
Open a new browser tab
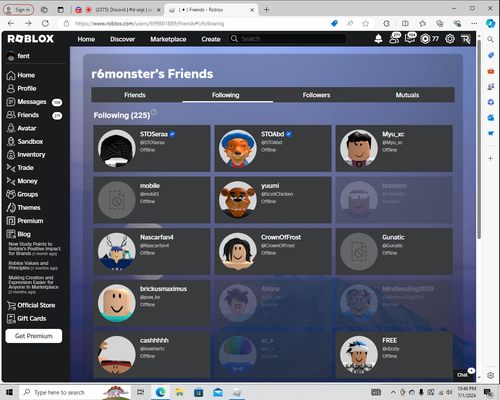click(x=266, y=10)
